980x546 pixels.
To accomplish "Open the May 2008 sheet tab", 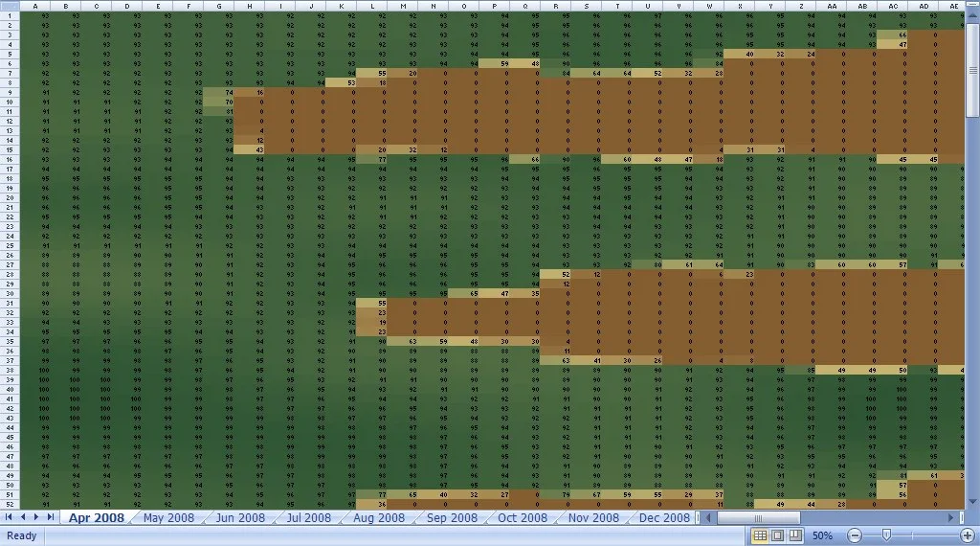I will [x=168, y=518].
